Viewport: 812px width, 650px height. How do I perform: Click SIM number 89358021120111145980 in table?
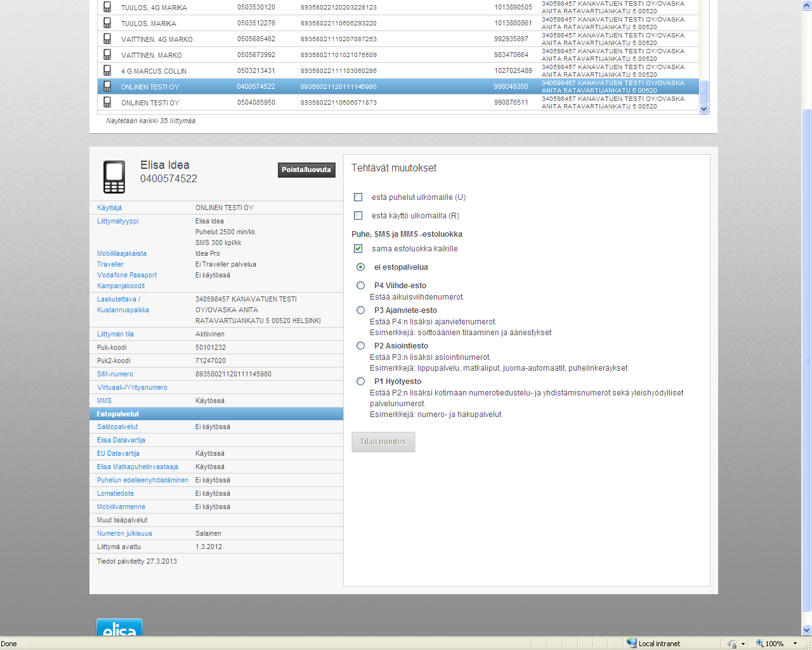coord(338,87)
